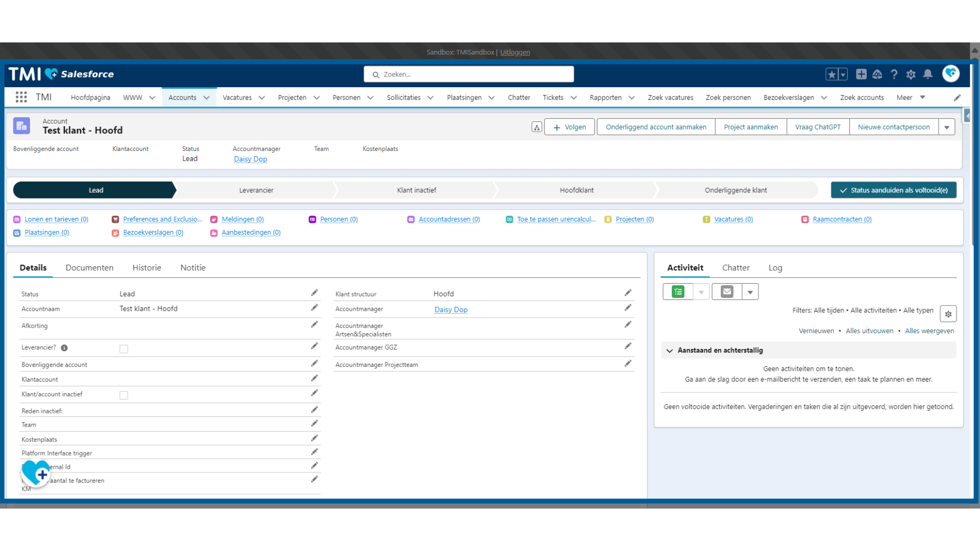
Task: Select the Leverancier path stage
Action: pos(256,190)
